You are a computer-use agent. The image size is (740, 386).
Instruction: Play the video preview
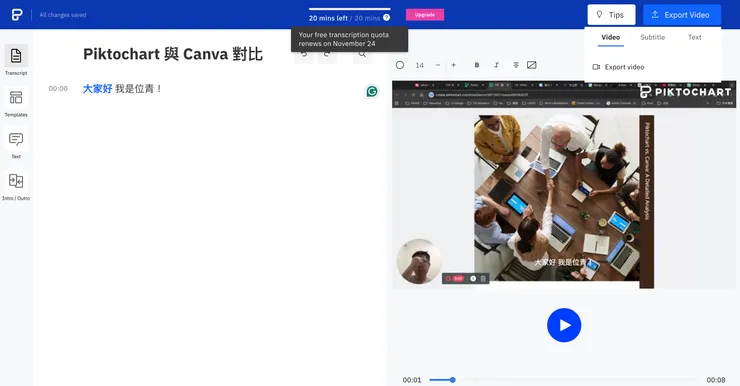pos(564,325)
